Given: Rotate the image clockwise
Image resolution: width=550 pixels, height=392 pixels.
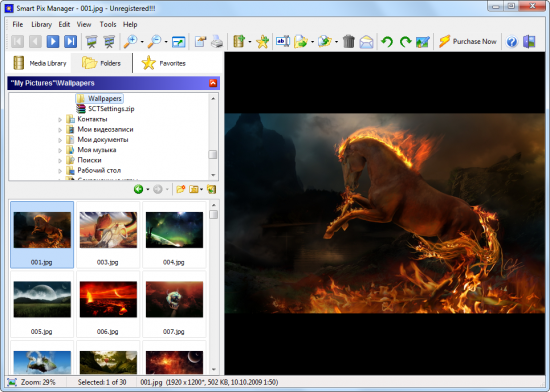Looking at the screenshot, I should pos(405,42).
